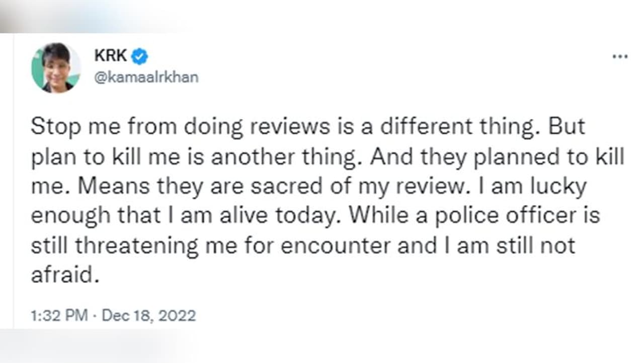Click the blue verified badge beside KRK
This screenshot has height=363, width=644.
(x=139, y=57)
